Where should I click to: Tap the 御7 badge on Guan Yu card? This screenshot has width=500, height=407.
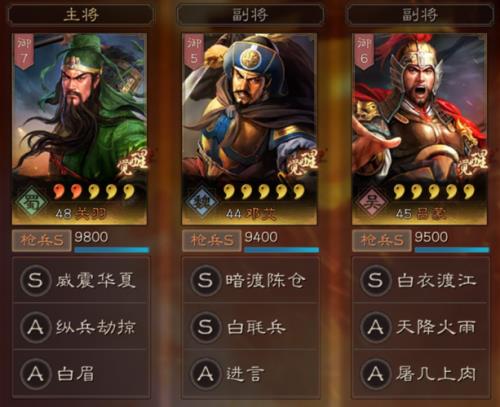click(24, 51)
